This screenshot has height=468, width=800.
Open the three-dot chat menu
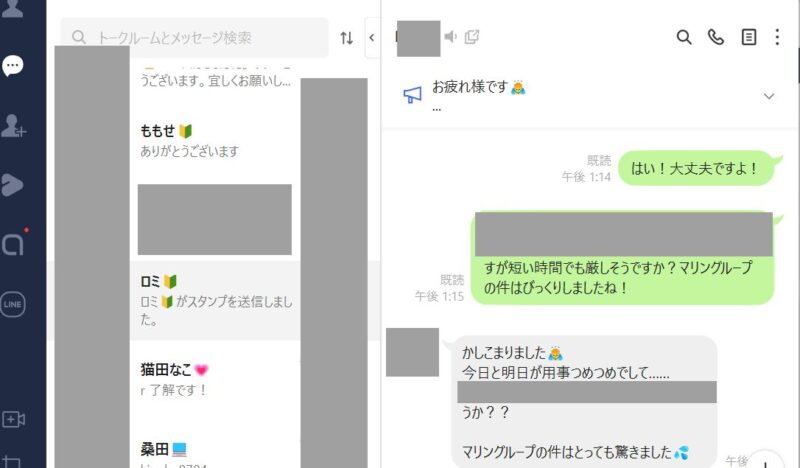coord(777,37)
